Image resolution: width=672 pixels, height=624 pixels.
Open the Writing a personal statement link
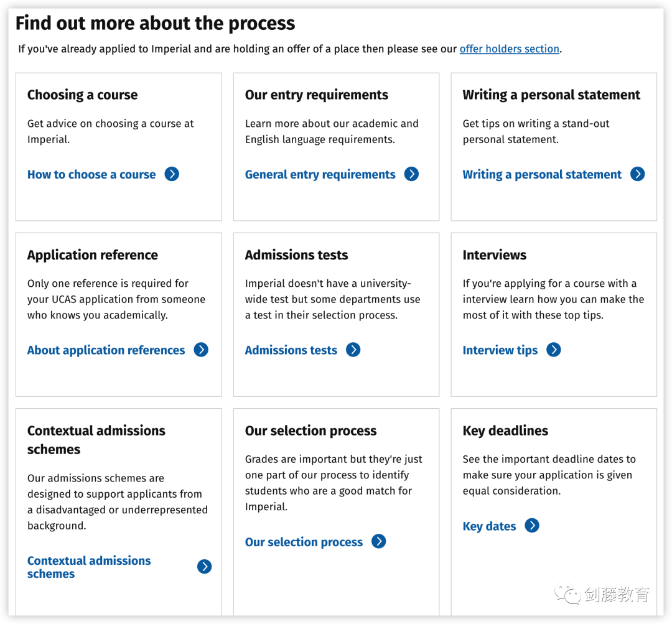[542, 174]
